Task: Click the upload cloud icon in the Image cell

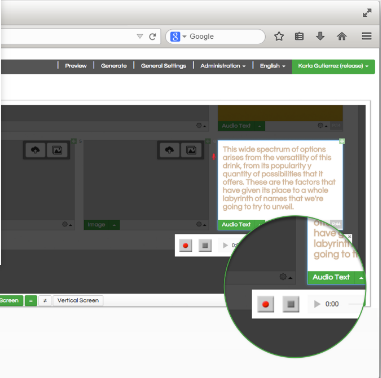Action: tap(169, 150)
